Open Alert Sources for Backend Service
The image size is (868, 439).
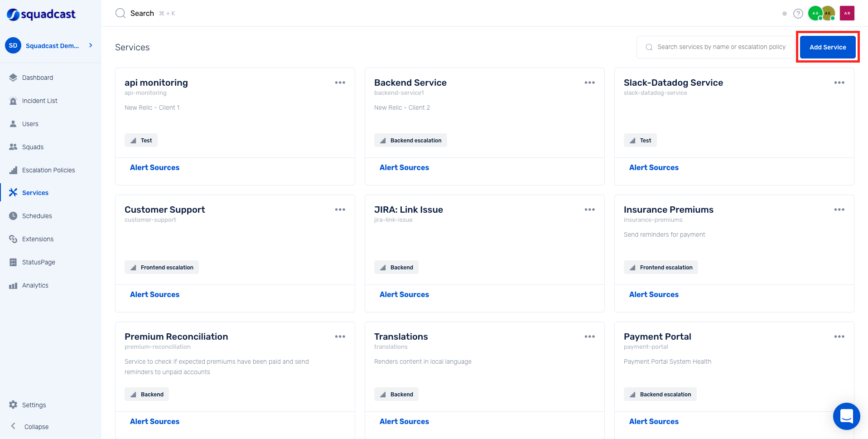(x=404, y=167)
